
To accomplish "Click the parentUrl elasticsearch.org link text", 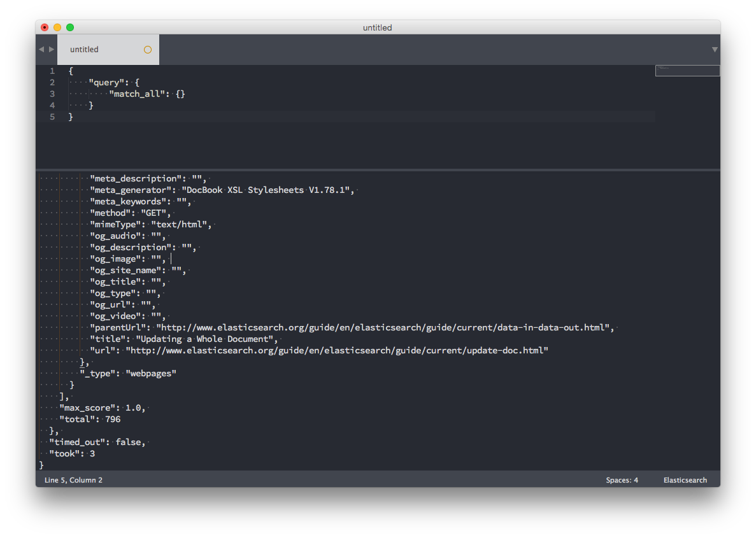I will (382, 327).
